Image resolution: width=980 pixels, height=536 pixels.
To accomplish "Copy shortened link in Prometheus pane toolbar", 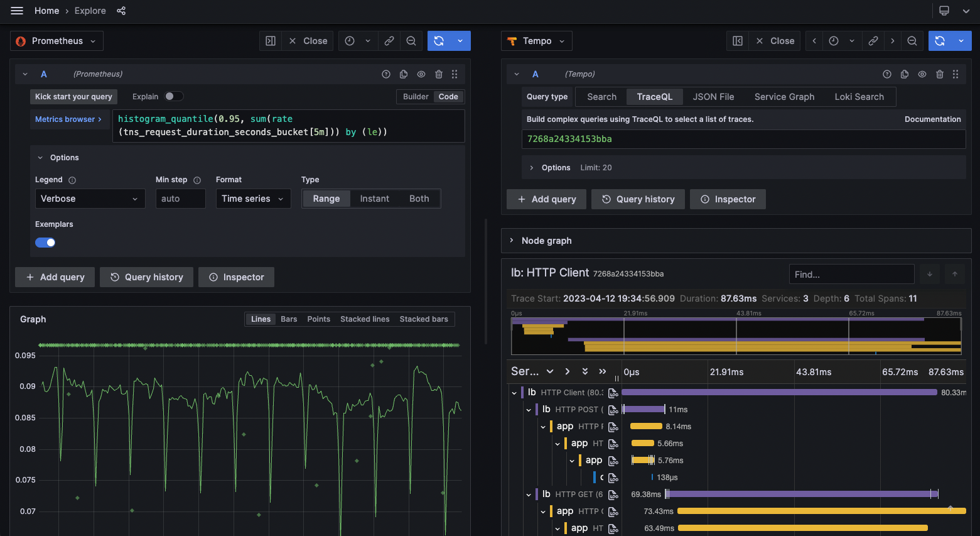I will pos(389,41).
